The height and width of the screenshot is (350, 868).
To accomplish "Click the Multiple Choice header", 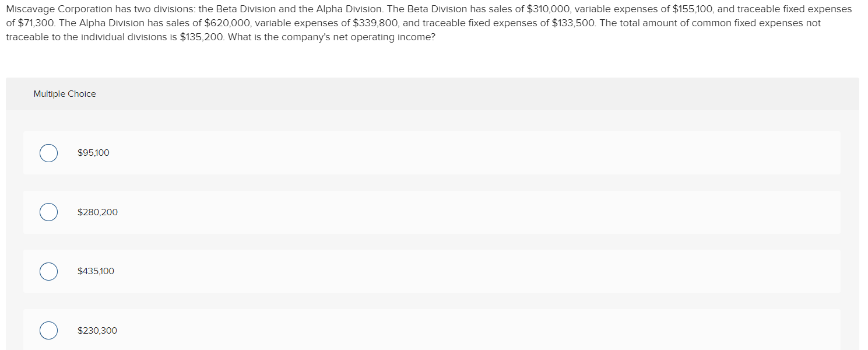I will (65, 93).
